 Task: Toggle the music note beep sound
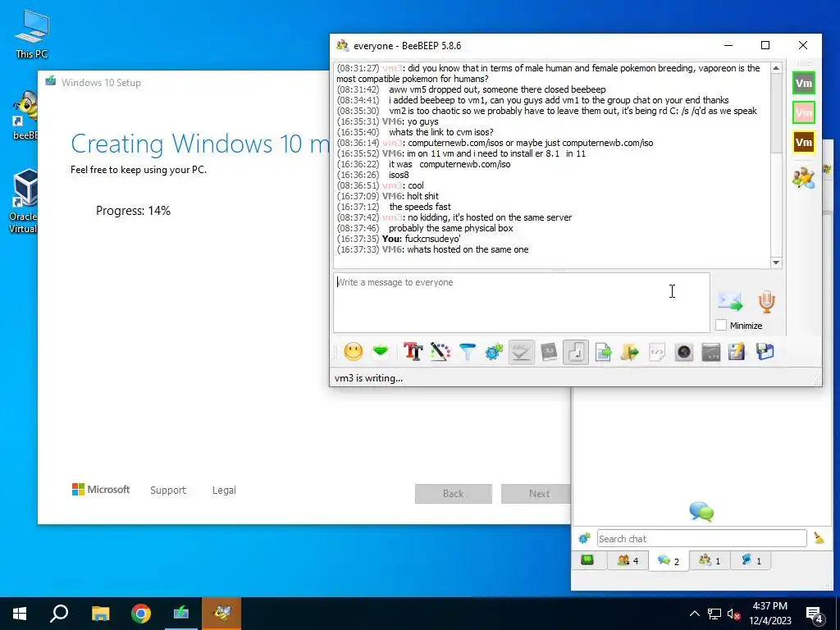[576, 352]
